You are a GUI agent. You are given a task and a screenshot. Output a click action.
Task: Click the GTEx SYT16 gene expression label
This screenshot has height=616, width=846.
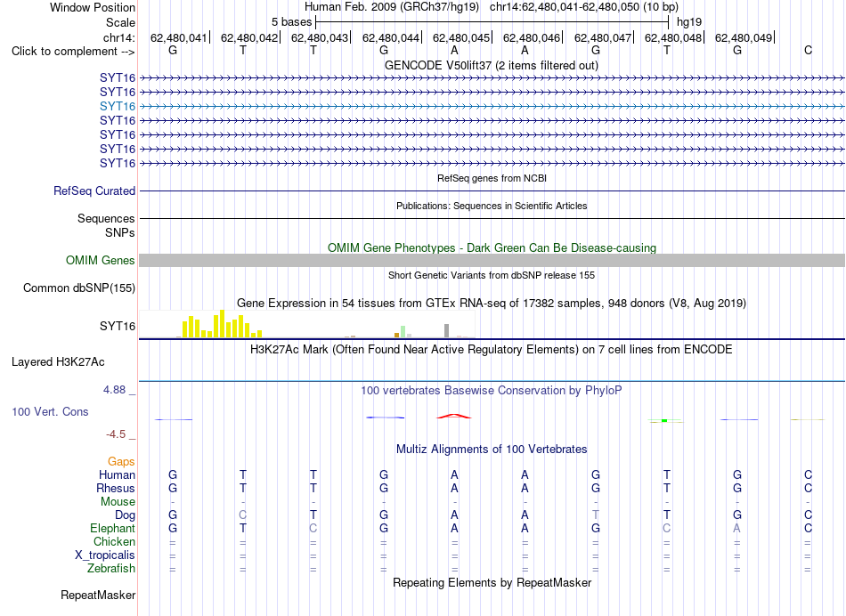[x=118, y=327]
